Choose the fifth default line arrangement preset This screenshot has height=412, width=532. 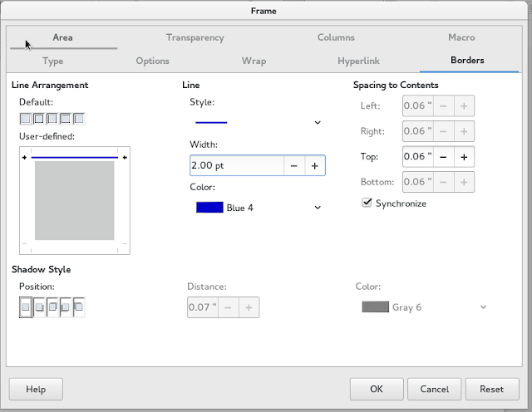tap(79, 119)
